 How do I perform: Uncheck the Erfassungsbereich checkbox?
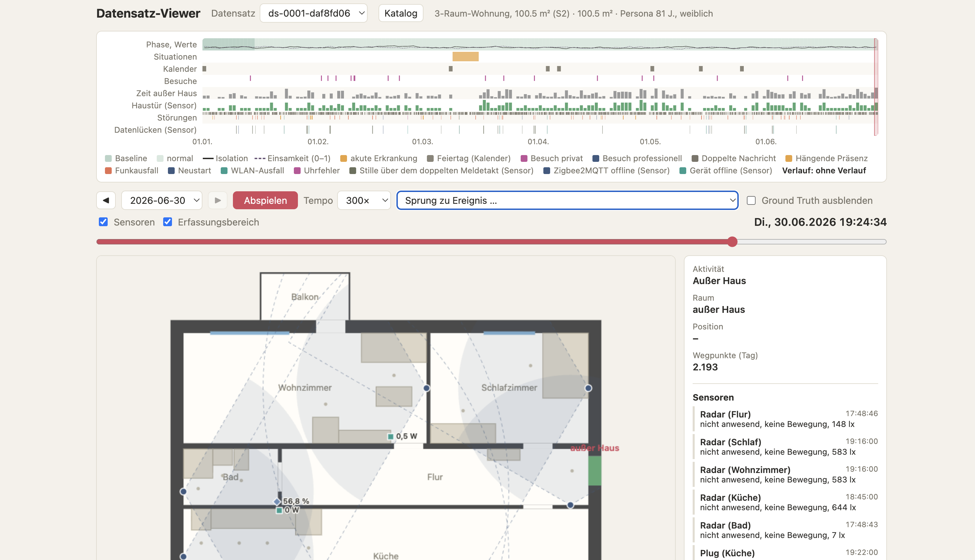point(167,222)
